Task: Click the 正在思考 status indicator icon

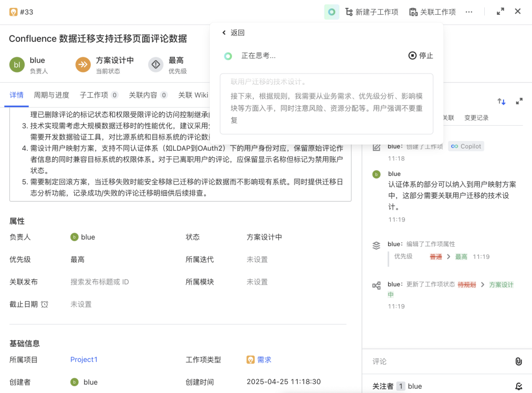Action: [228, 56]
